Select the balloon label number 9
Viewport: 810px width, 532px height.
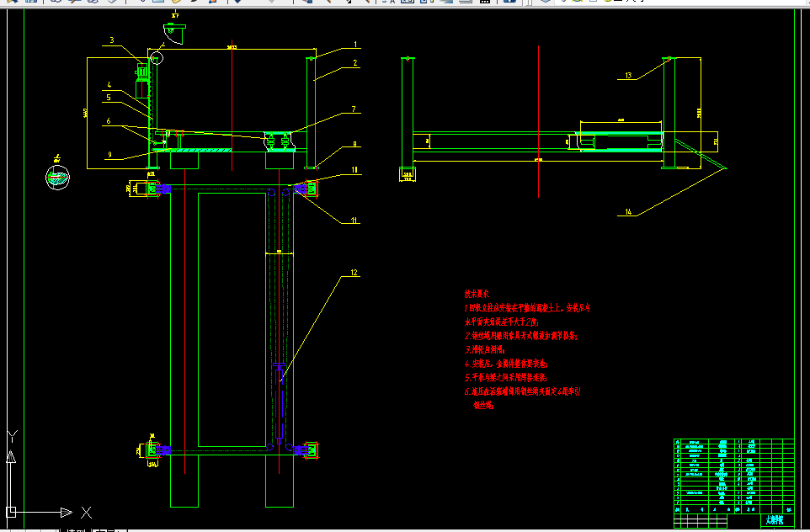[109, 154]
